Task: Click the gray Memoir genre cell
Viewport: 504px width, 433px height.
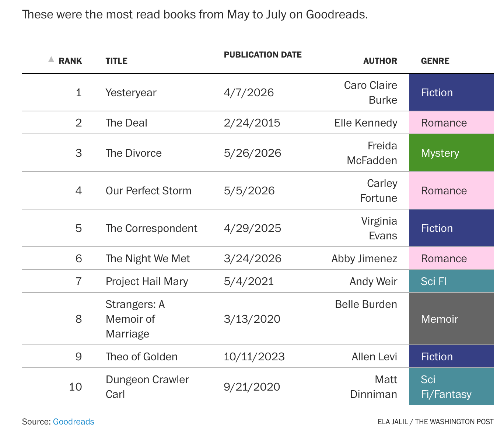Action: 451,319
